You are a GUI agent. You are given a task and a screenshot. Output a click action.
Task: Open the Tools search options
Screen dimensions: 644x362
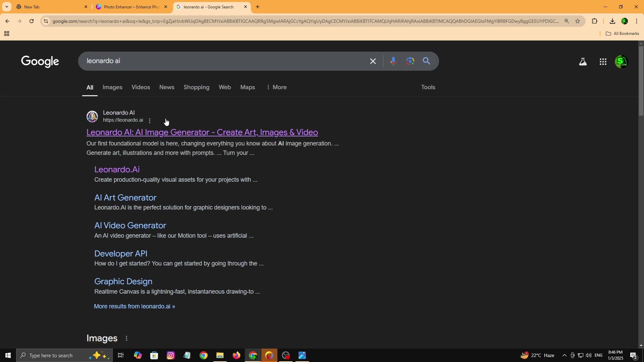coord(428,87)
